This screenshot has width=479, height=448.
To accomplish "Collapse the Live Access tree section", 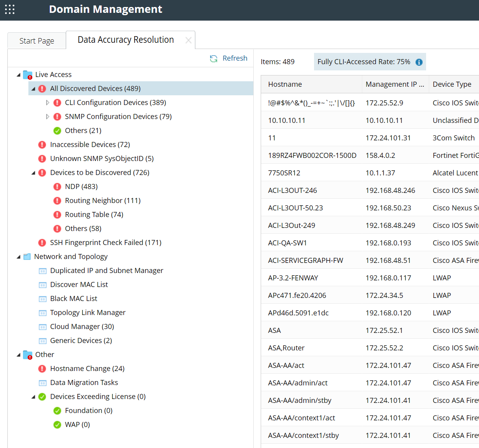I will pyautogui.click(x=19, y=75).
